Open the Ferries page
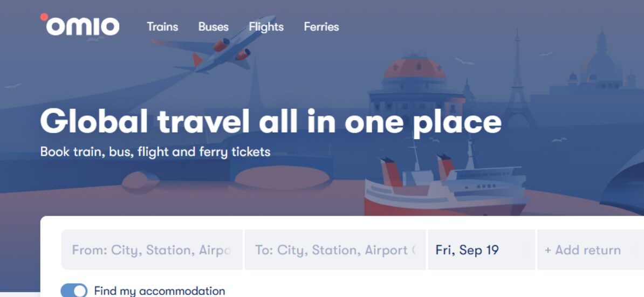Viewport: 644px width, 297px height. (x=321, y=26)
